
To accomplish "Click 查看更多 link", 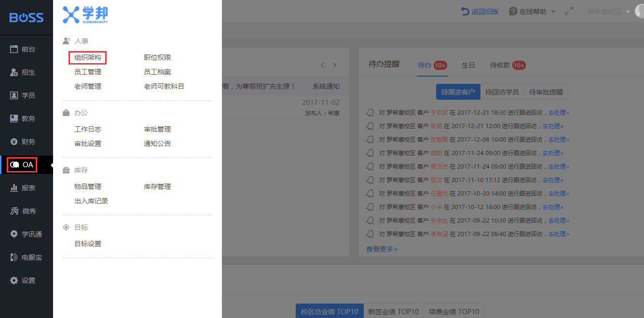I will tap(382, 249).
